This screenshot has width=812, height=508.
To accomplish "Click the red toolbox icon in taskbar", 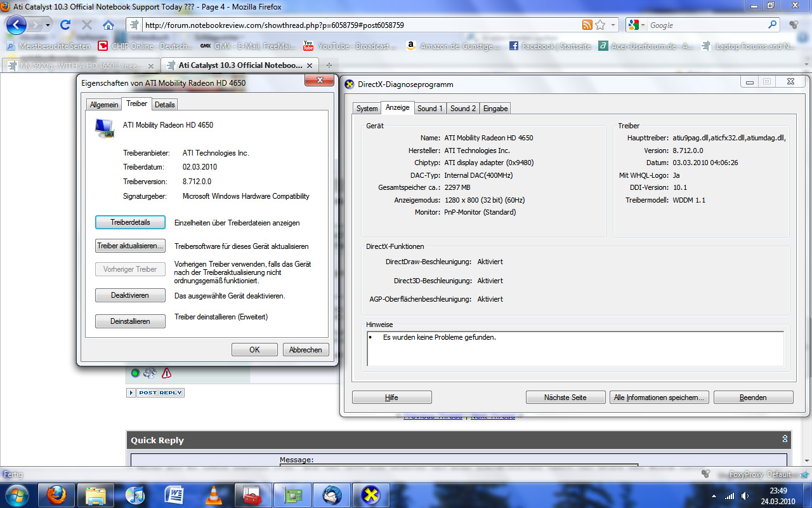I will 253,495.
